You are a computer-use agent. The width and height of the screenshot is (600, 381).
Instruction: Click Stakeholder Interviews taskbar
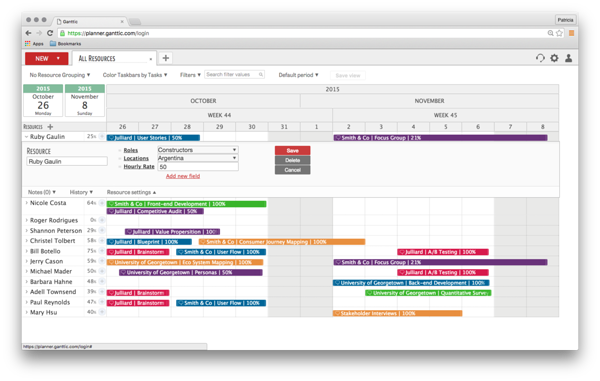397,313
